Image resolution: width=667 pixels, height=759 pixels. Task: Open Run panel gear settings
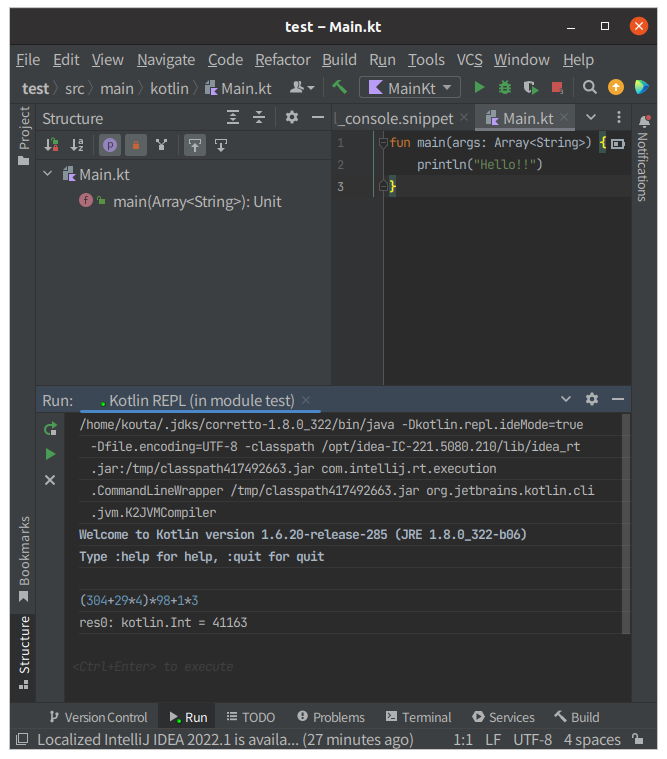tap(591, 399)
